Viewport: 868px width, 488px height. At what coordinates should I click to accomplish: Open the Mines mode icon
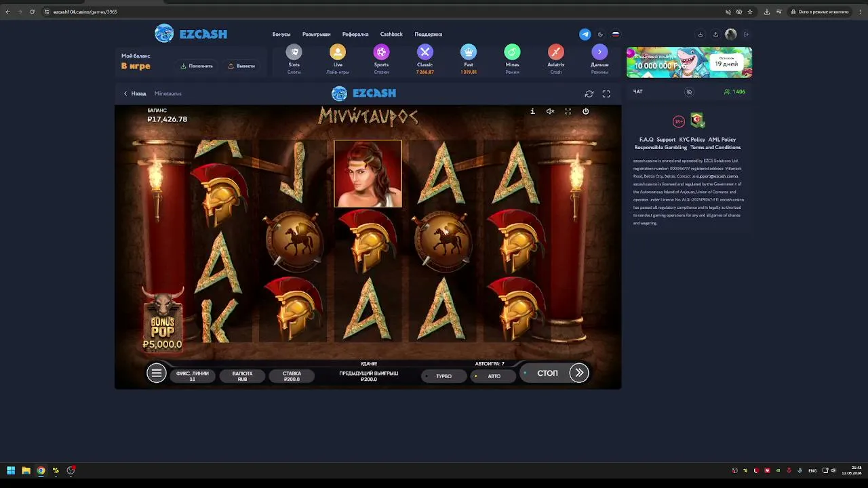click(x=512, y=53)
